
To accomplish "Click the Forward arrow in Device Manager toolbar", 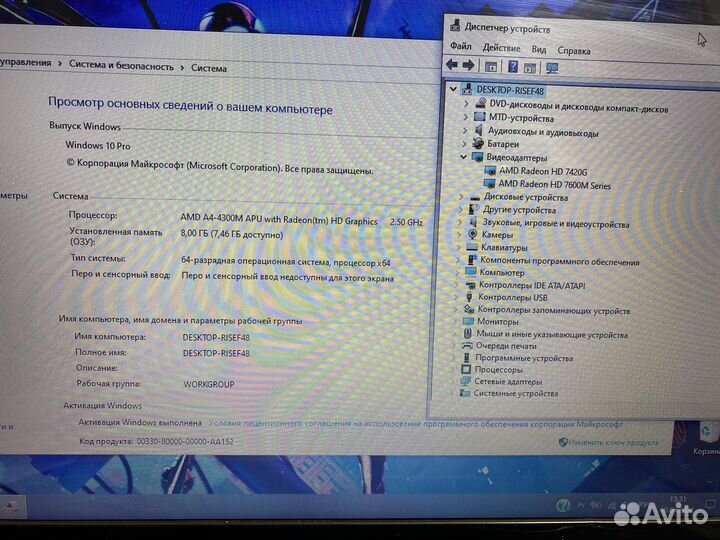I will coord(468,65).
